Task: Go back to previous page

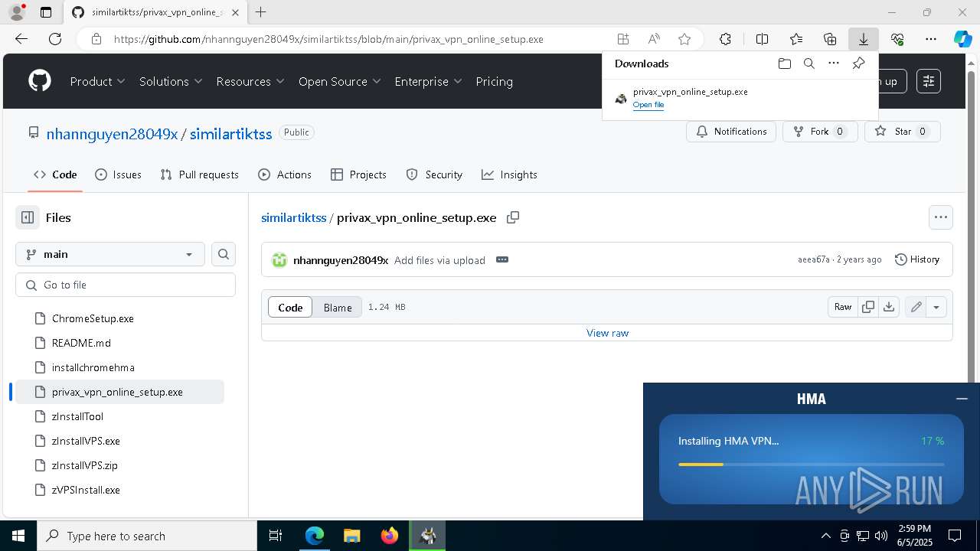Action: click(21, 39)
